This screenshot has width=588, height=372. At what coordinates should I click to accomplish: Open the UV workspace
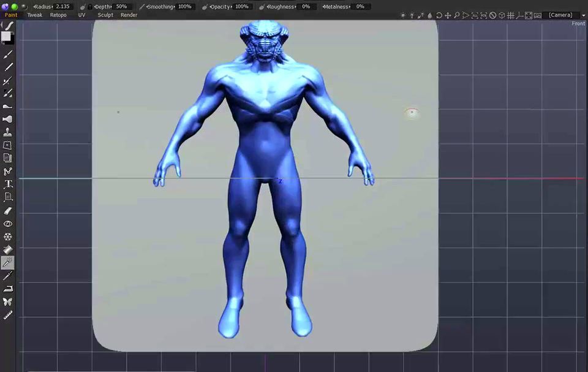82,15
